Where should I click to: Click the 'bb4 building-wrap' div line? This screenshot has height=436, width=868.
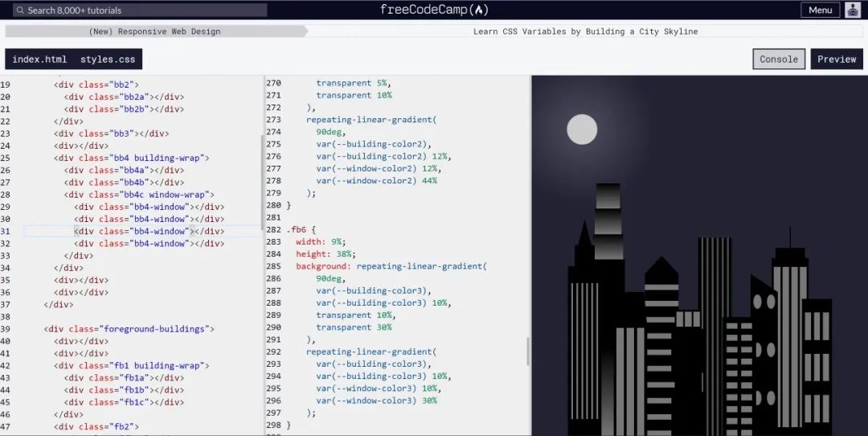point(131,158)
